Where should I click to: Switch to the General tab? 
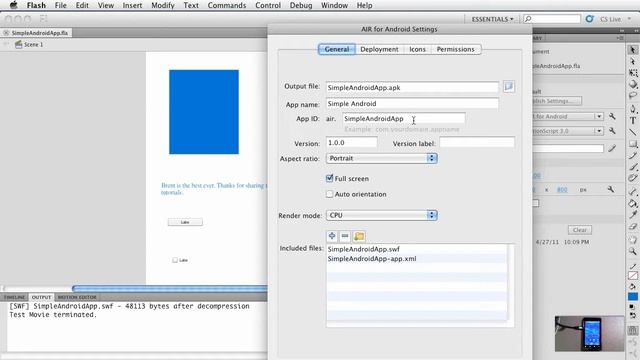click(337, 49)
